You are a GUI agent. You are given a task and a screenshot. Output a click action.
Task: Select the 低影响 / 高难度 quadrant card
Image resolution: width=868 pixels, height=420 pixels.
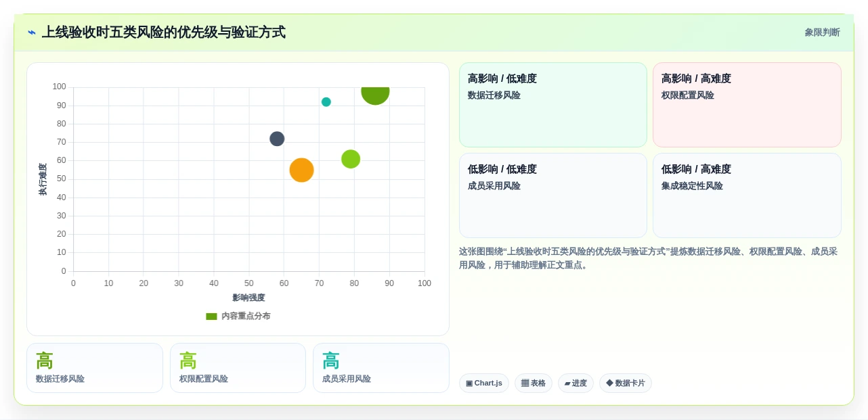tap(747, 195)
